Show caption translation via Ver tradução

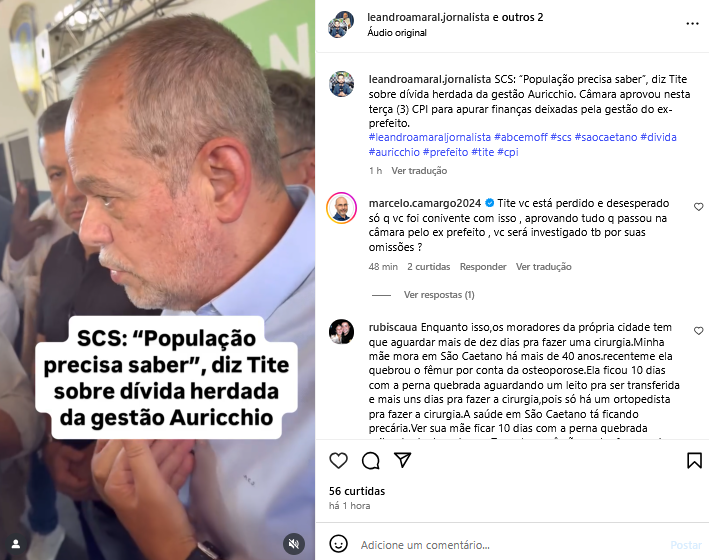[419, 171]
